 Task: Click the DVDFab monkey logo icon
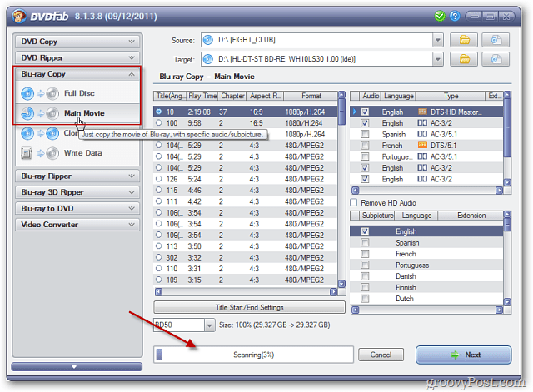(18, 16)
